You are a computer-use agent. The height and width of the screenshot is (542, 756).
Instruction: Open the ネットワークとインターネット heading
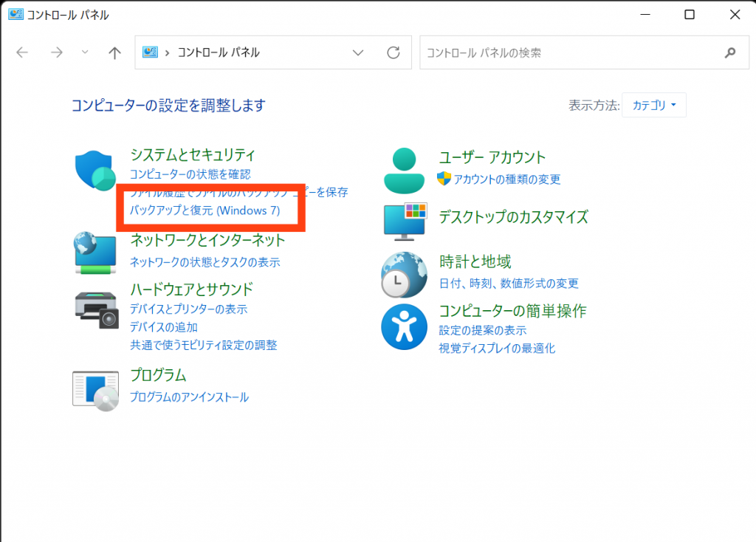[207, 240]
